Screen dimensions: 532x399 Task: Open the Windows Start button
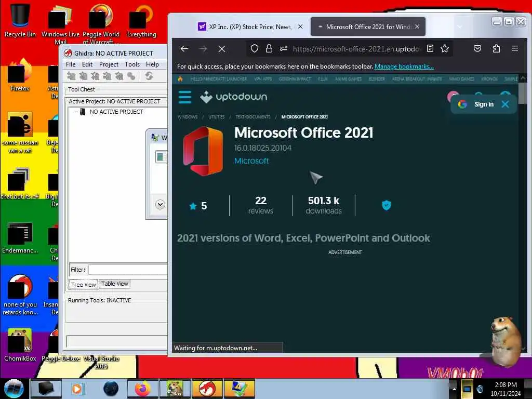(14, 389)
